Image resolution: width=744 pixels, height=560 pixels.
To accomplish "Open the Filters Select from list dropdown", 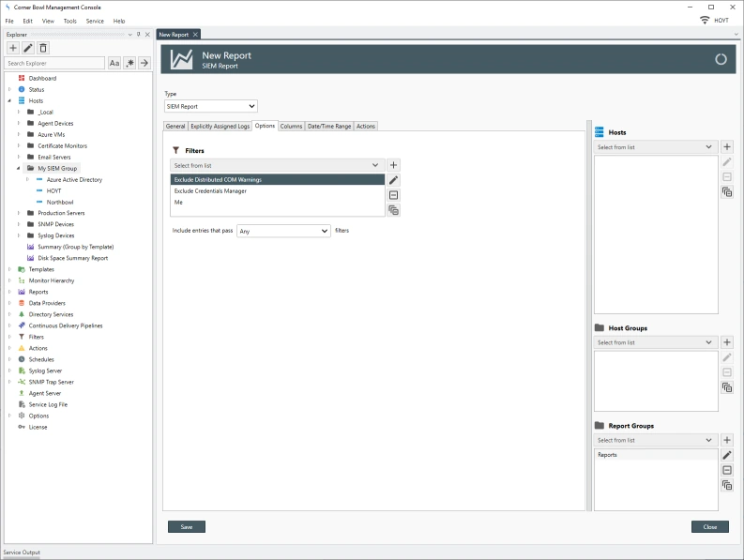I will tap(277, 165).
